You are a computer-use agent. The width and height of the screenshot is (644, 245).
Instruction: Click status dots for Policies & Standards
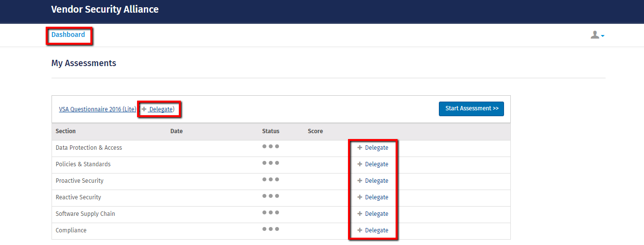(x=271, y=163)
